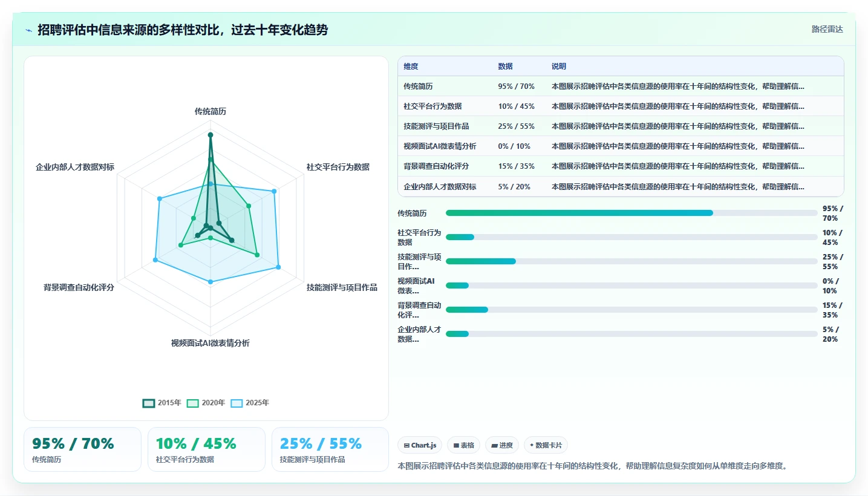Click the 社交平台行为数据 radar axis label
Viewport: 868px width, 496px height.
(x=338, y=167)
